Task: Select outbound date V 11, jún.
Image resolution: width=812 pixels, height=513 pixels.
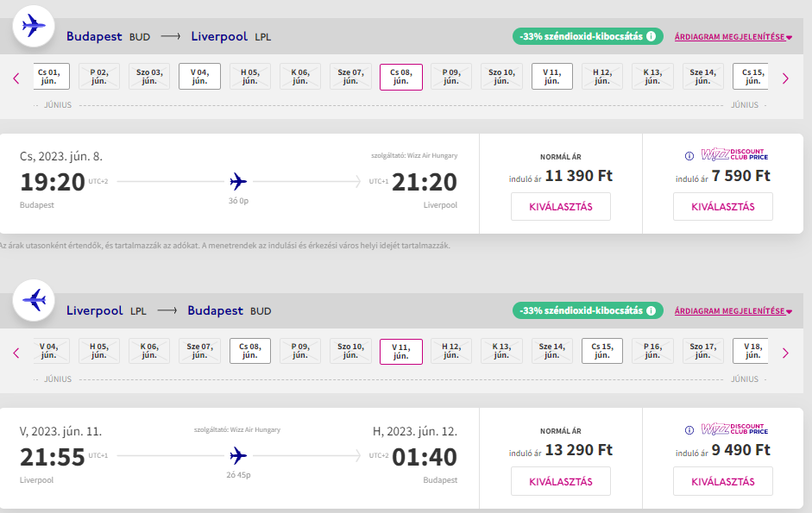Action: click(552, 77)
